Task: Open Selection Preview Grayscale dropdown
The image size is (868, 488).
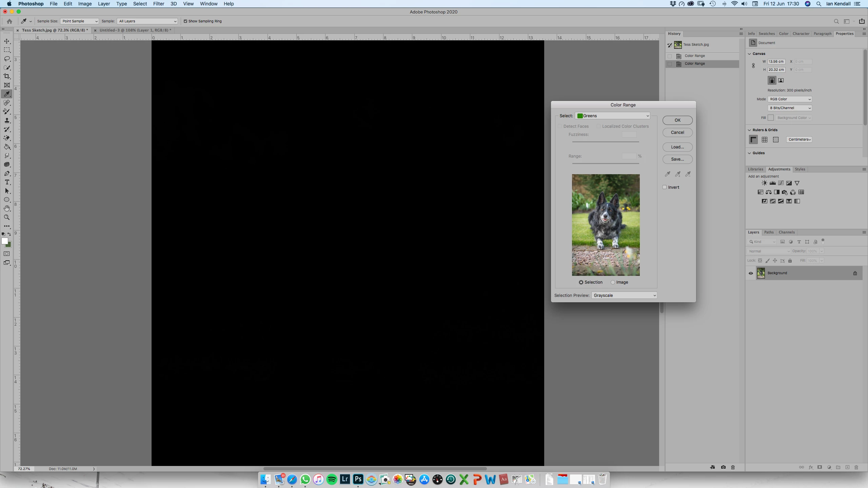Action: 624,296
